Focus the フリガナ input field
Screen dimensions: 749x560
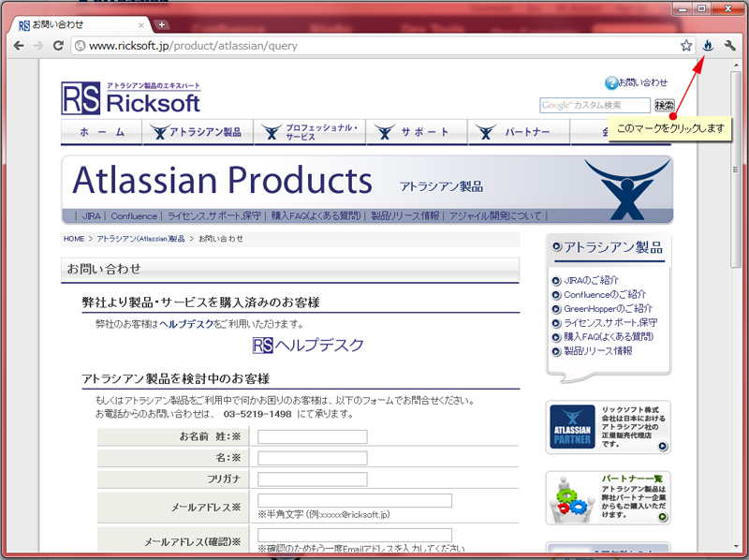(x=313, y=479)
